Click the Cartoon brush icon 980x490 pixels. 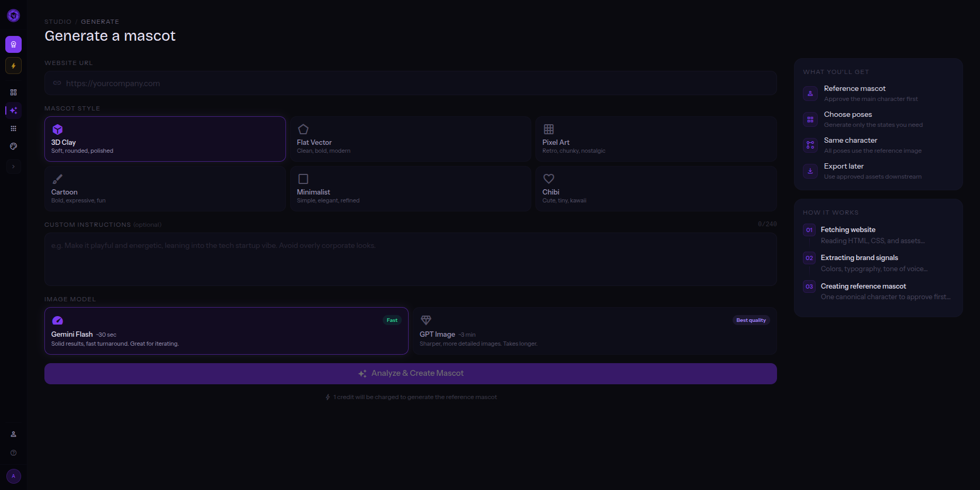coord(58,179)
